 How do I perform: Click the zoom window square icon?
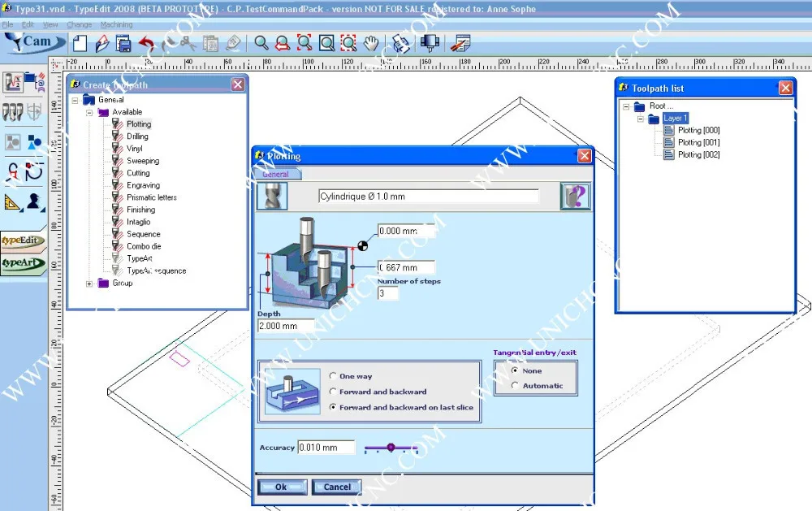[x=326, y=44]
